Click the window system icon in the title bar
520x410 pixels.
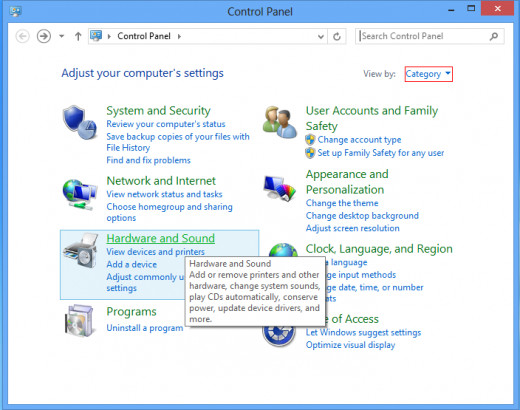coord(16,11)
